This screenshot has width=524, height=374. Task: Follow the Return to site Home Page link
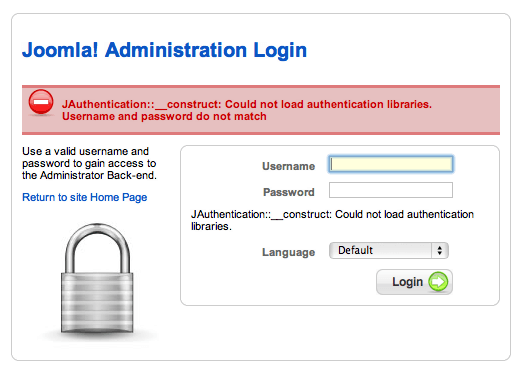[x=85, y=197]
